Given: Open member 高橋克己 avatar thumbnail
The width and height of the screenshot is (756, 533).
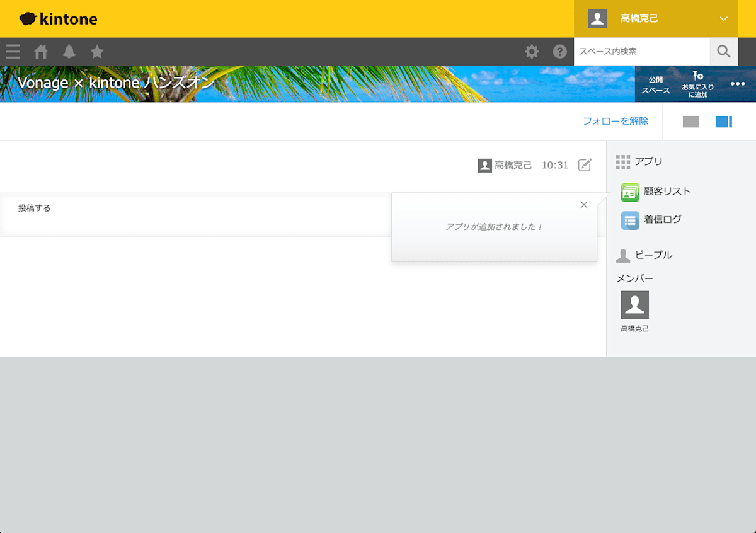Looking at the screenshot, I should [x=634, y=305].
